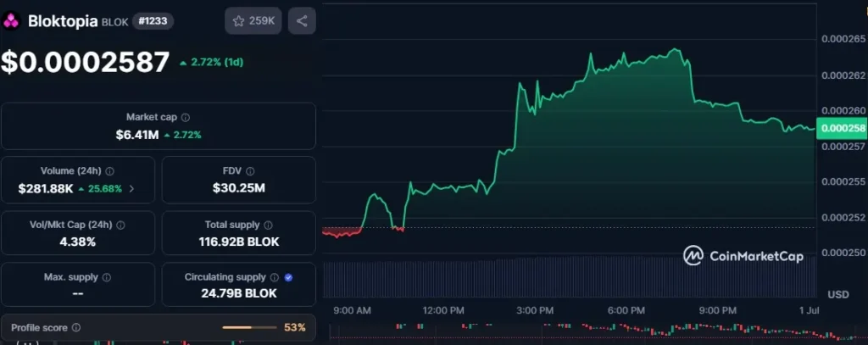868x345 pixels.
Task: Click the 1 Jul date axis label
Action: click(x=810, y=310)
